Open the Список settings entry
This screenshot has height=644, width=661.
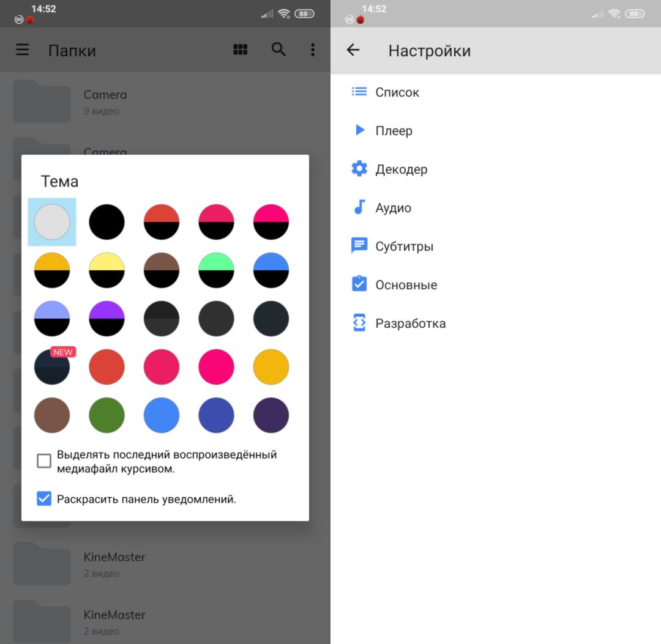tap(496, 92)
